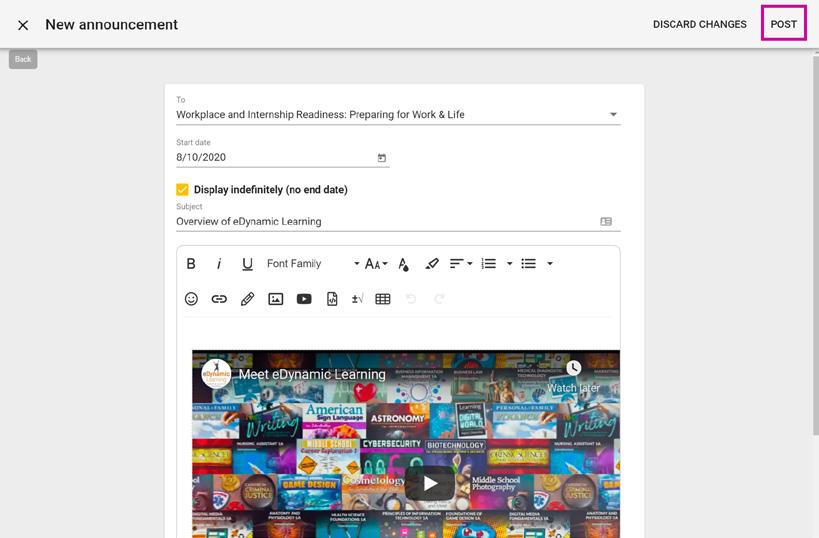819x538 pixels.
Task: Click the subject template icon
Action: 606,221
